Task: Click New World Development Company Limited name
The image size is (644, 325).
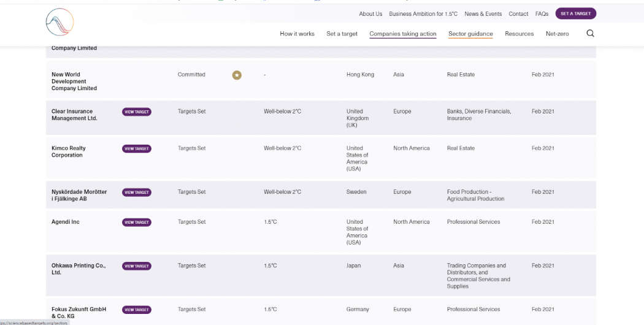Action: pos(74,82)
